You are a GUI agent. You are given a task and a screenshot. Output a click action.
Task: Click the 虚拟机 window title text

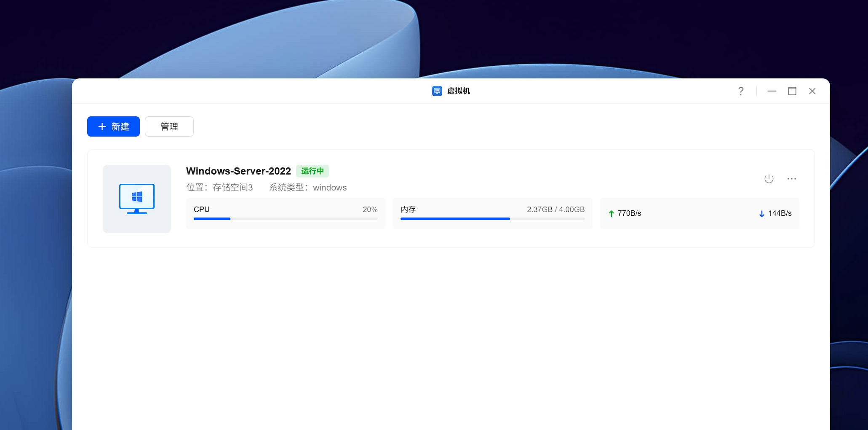459,91
